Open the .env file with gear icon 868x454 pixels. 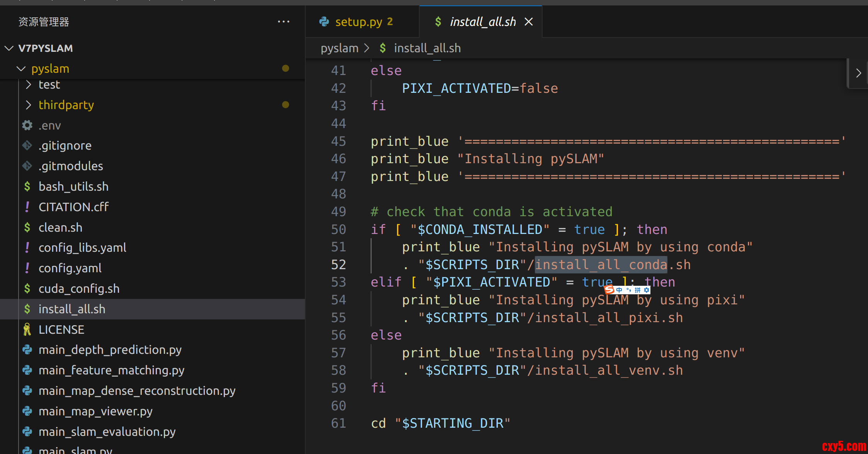49,125
